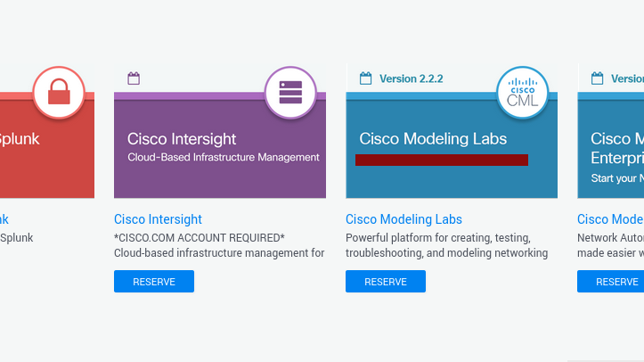Click 'Cloud-Based Infrastructure Management' subtitle
The height and width of the screenshot is (362, 644).
224,158
